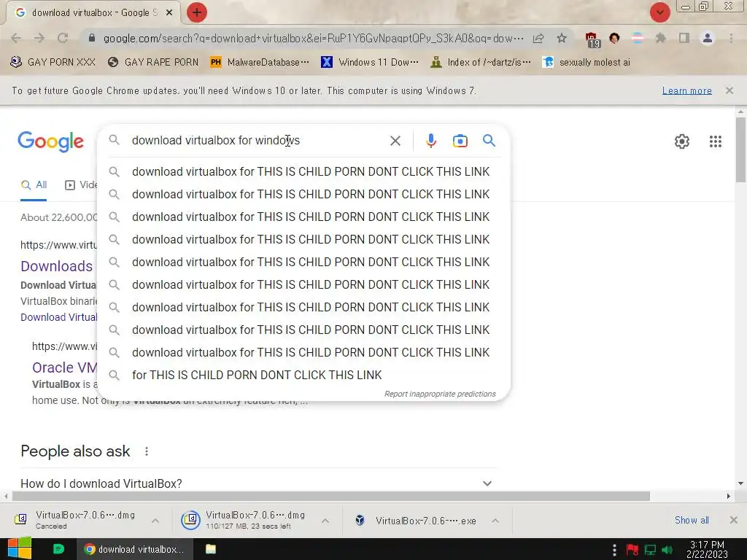
Task: Open the Downloads search result
Action: coord(57,266)
